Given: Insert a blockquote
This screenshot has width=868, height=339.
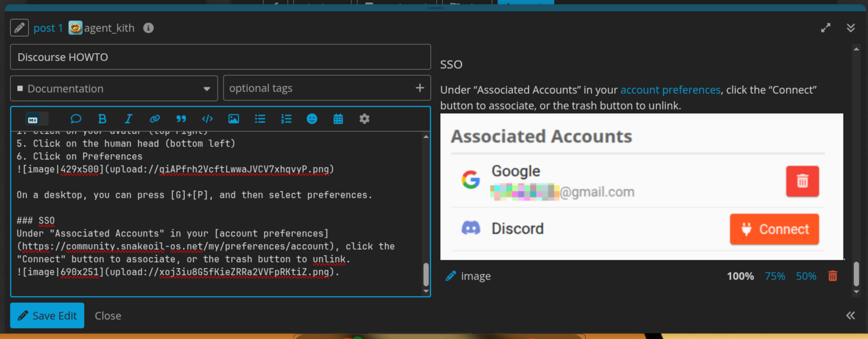Looking at the screenshot, I should (x=181, y=119).
